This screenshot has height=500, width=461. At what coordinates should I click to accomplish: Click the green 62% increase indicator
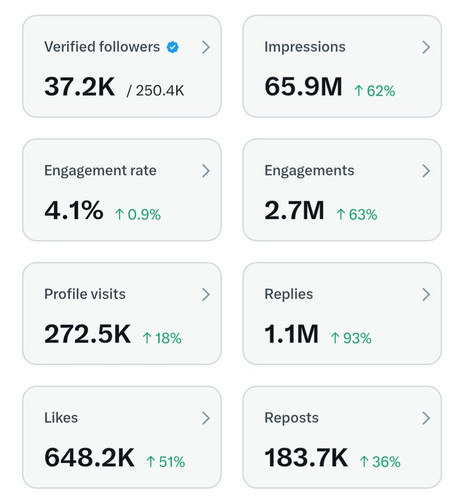tap(375, 91)
